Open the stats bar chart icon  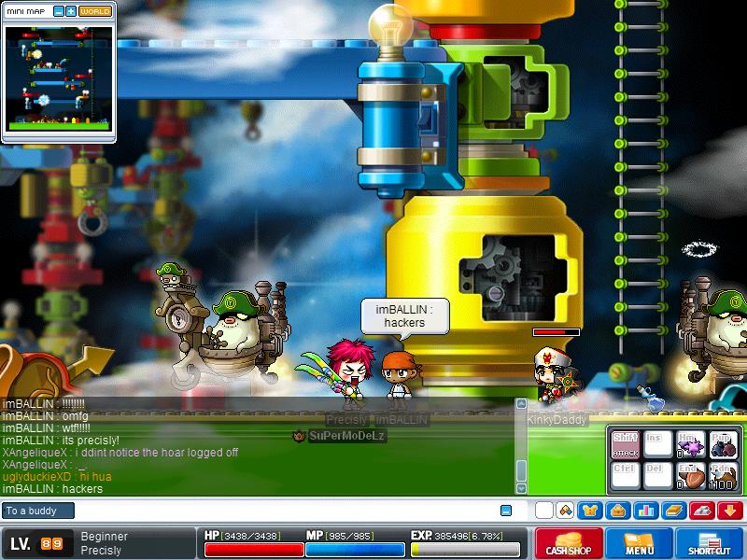[646, 511]
